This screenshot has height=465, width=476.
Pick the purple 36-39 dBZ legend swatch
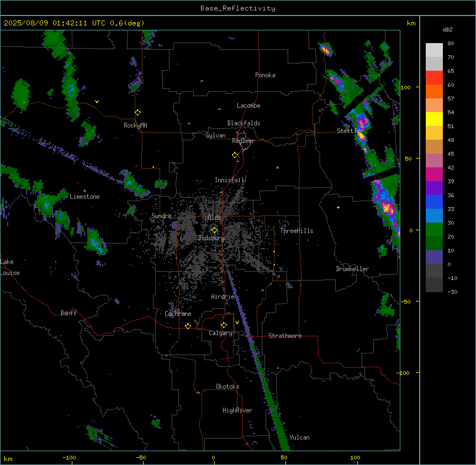434,188
